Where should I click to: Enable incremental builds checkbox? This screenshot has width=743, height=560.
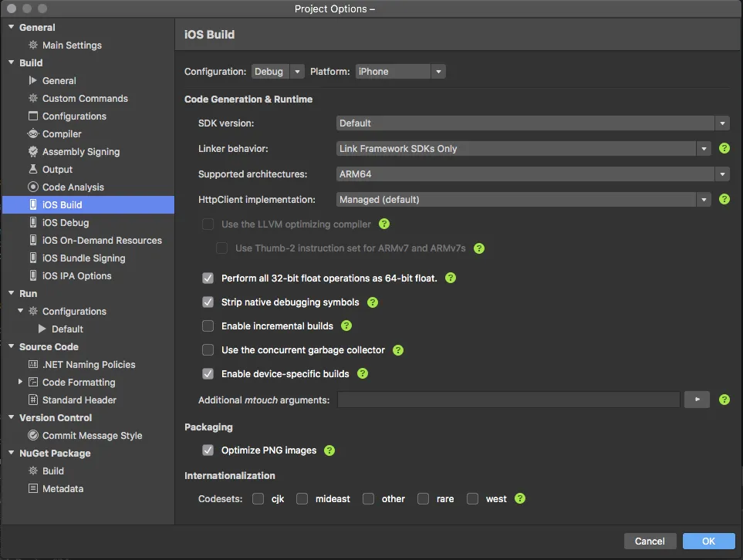[x=208, y=326]
